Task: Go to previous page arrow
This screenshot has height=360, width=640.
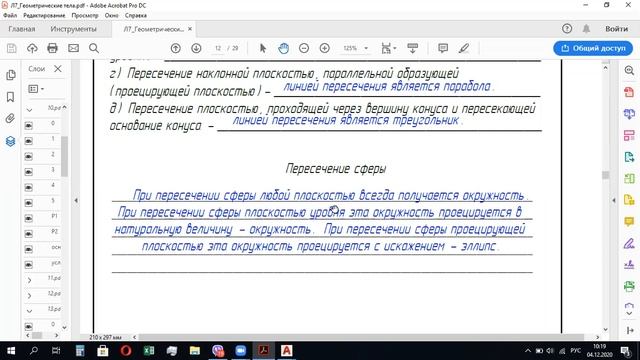Action: 176,48
